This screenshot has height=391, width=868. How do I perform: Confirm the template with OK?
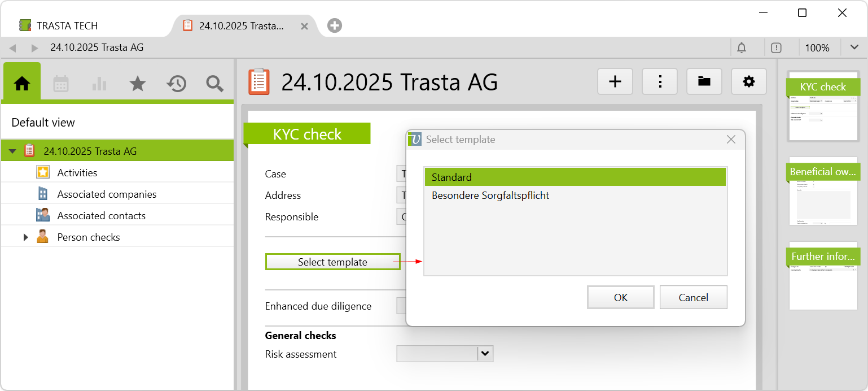620,298
